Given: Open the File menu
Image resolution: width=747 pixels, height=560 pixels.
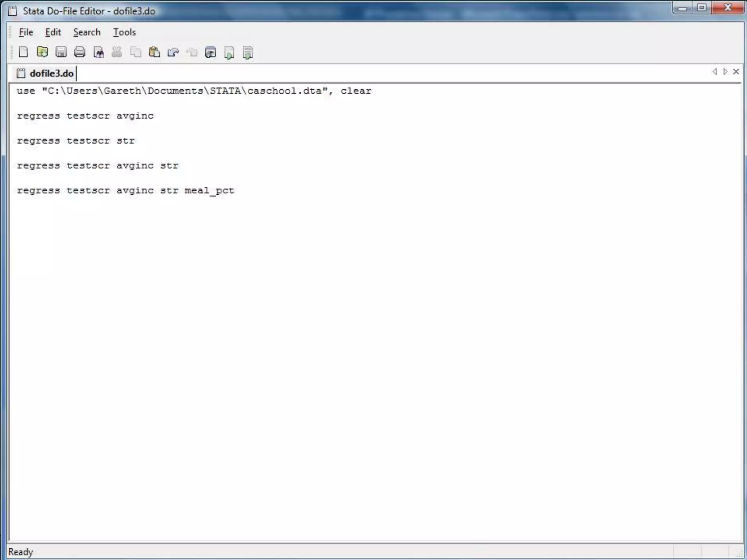Looking at the screenshot, I should [x=26, y=32].
